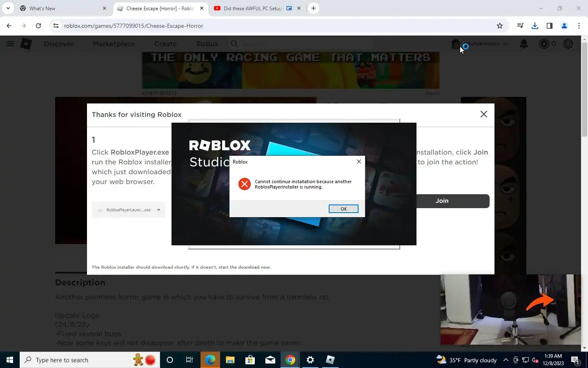Open the Chrome profile icon

click(564, 26)
